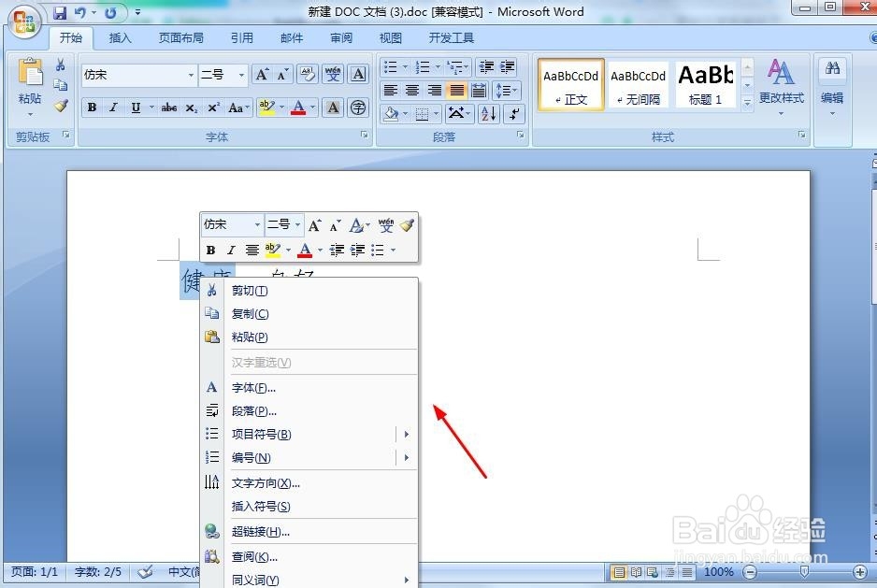The height and width of the screenshot is (588, 877).
Task: Toggle italic on the mini toolbar
Action: (x=231, y=250)
